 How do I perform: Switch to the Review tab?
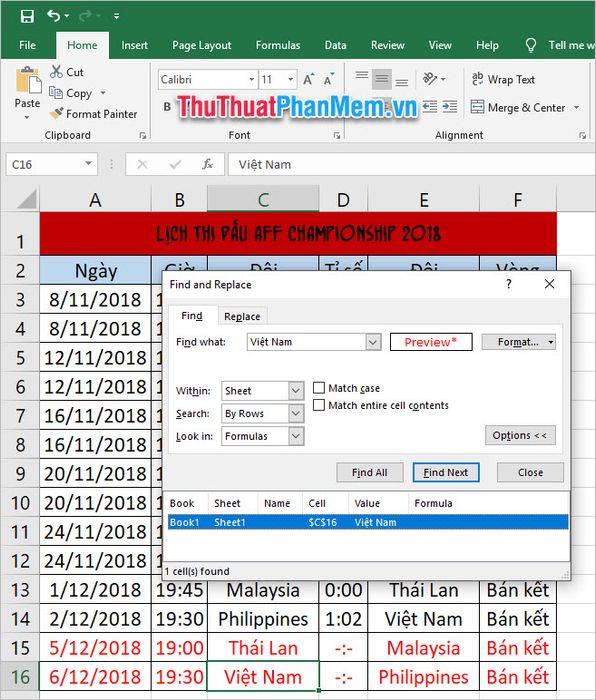click(388, 45)
